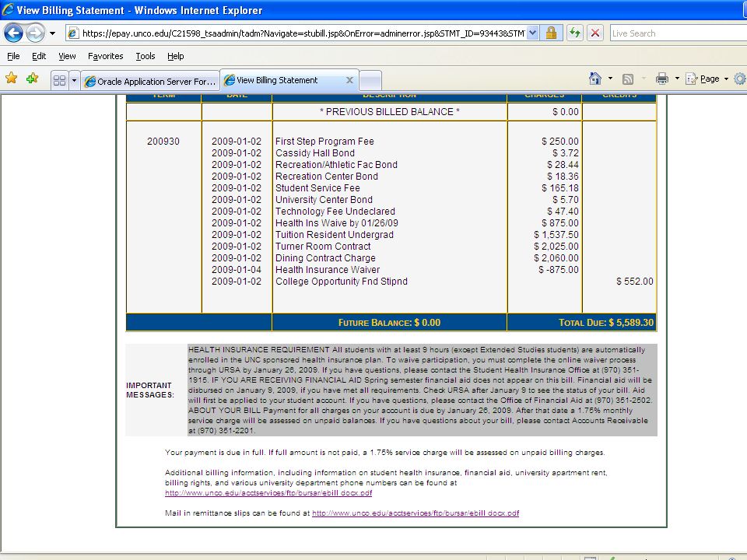The width and height of the screenshot is (747, 560).
Task: Click the RSS feeds icon
Action: (x=628, y=79)
